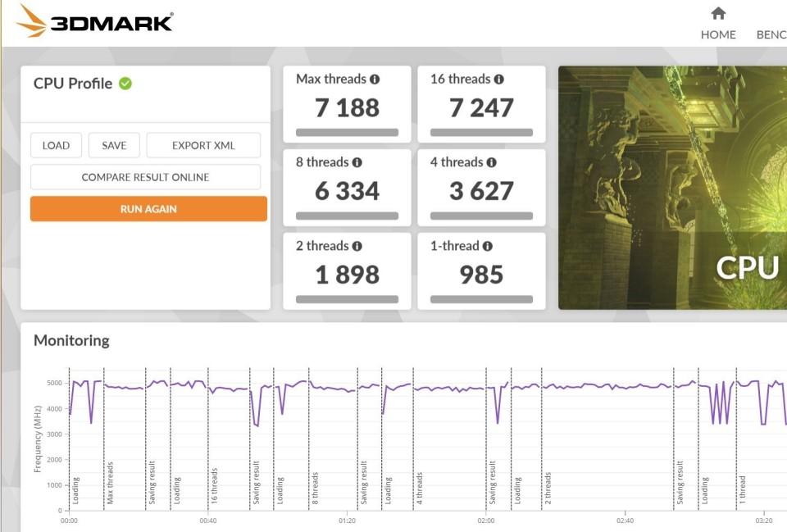Click the 5000 frequency axis label
The image size is (787, 532).
coord(54,383)
